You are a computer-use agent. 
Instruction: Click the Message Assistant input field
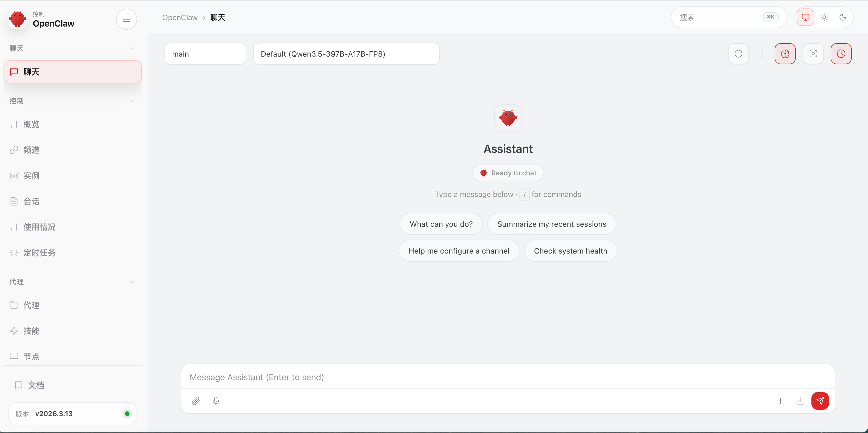[x=507, y=377]
